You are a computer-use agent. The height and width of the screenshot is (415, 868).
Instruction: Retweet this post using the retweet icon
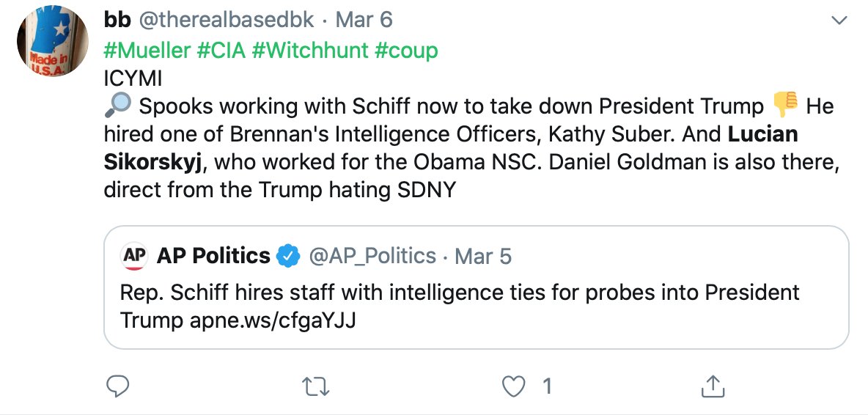(x=317, y=386)
